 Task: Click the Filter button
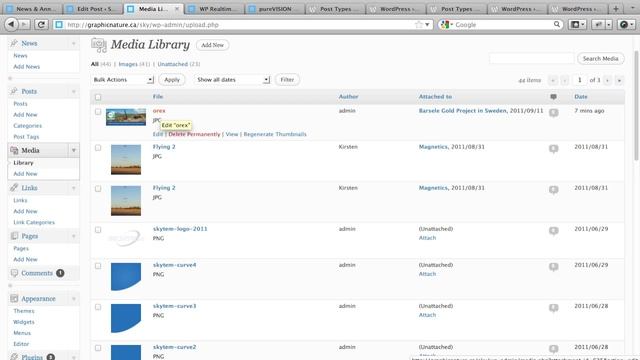[287, 80]
